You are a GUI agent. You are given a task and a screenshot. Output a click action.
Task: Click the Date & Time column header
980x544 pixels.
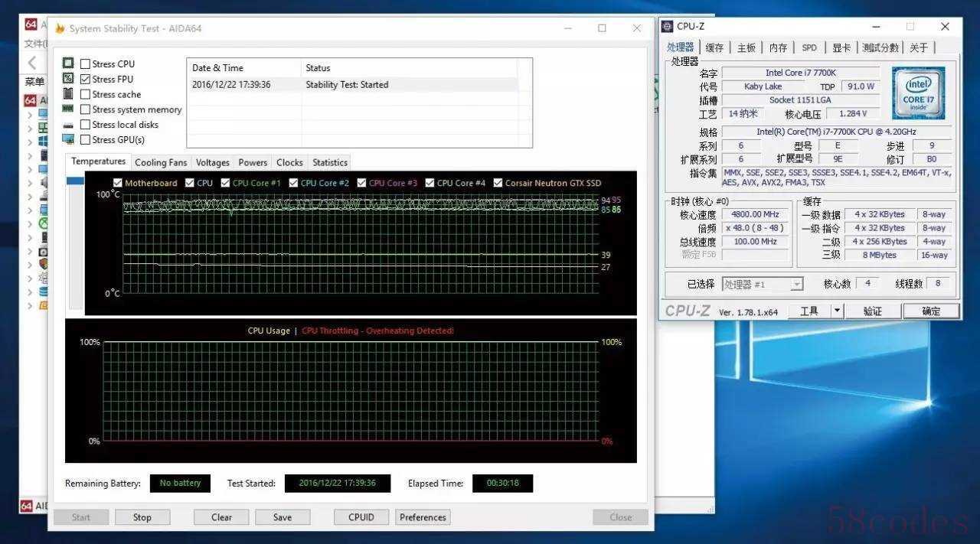pyautogui.click(x=244, y=68)
